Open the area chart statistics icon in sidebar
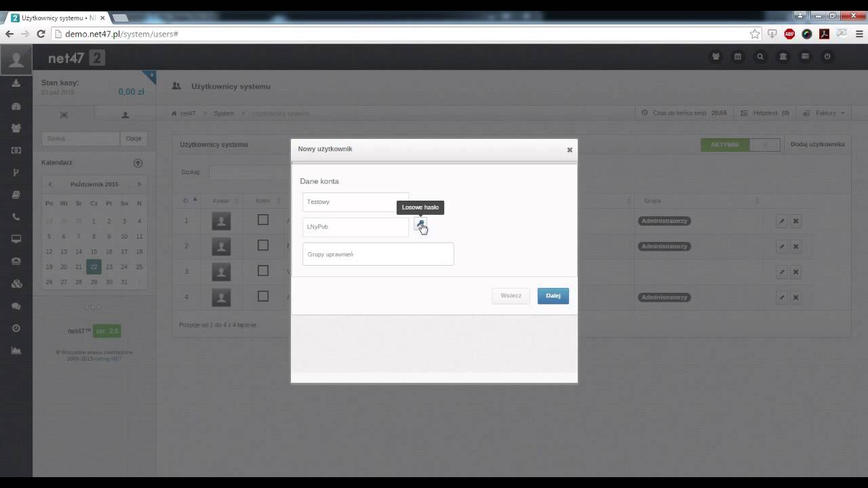 tap(16, 350)
